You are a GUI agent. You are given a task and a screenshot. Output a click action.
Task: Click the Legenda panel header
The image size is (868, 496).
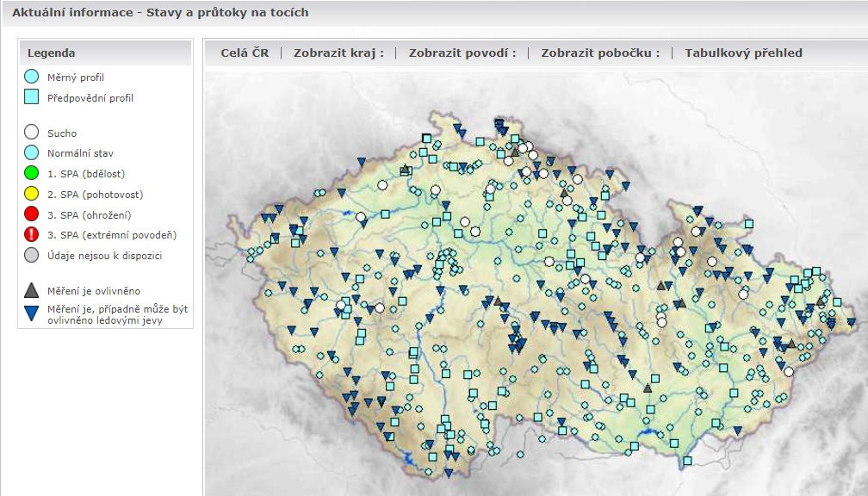tap(106, 53)
